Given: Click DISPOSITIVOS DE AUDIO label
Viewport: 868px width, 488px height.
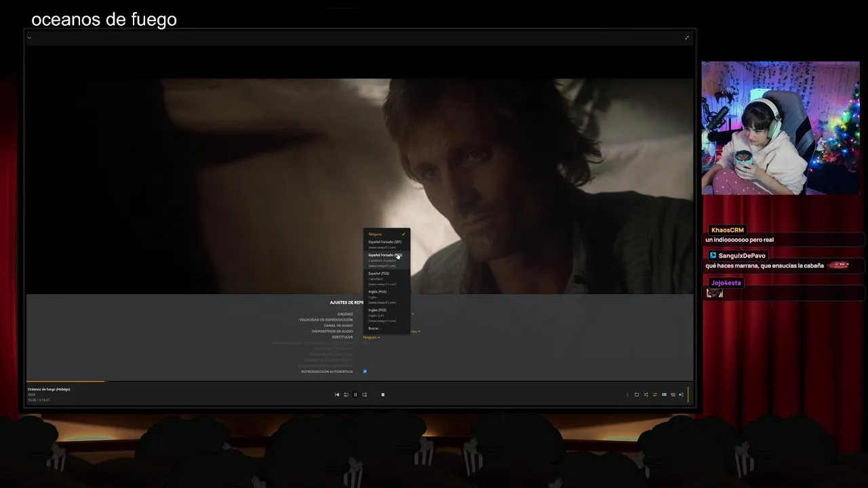Looking at the screenshot, I should pyautogui.click(x=332, y=331).
